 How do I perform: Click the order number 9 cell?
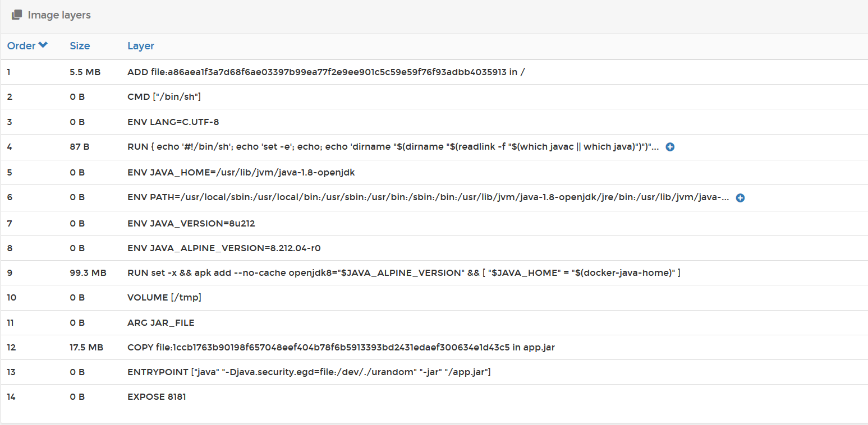click(x=10, y=272)
